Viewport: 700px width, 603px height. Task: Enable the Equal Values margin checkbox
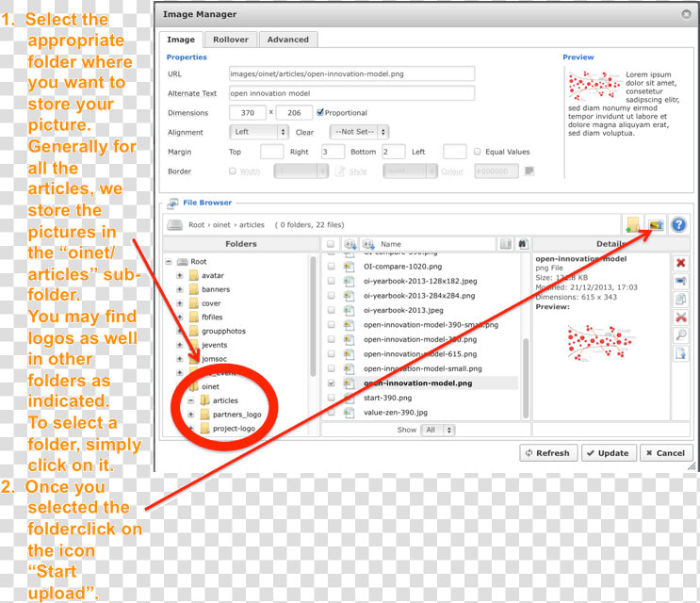pos(478,152)
